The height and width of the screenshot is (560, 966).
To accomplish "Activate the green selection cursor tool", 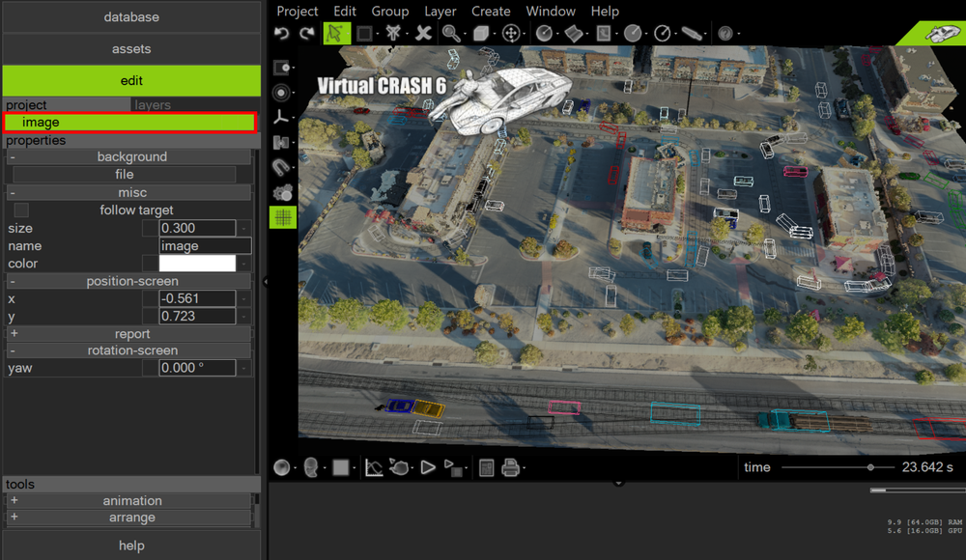I will (336, 33).
